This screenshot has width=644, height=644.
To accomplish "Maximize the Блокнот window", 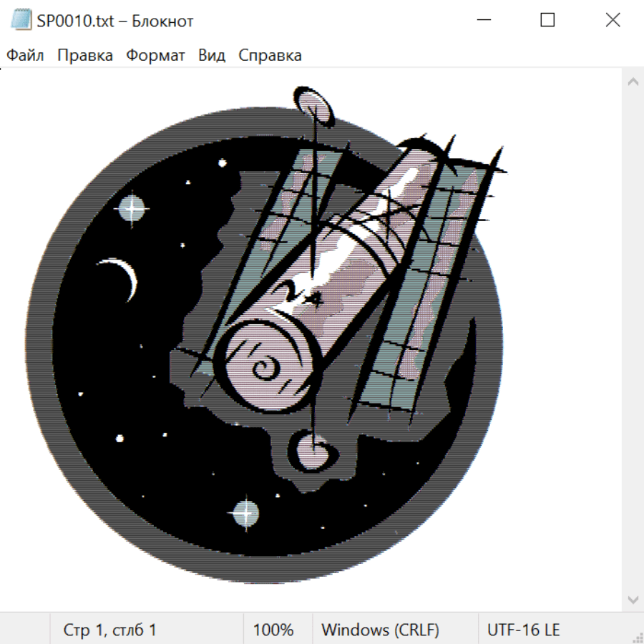I will [547, 21].
